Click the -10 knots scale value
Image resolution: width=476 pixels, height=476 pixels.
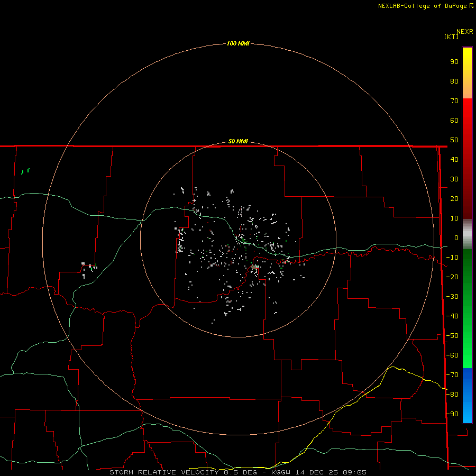(x=452, y=258)
